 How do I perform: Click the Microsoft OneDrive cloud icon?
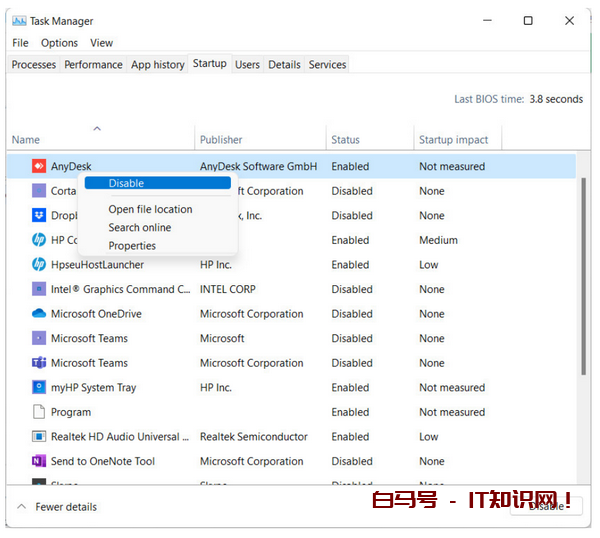pos(39,314)
